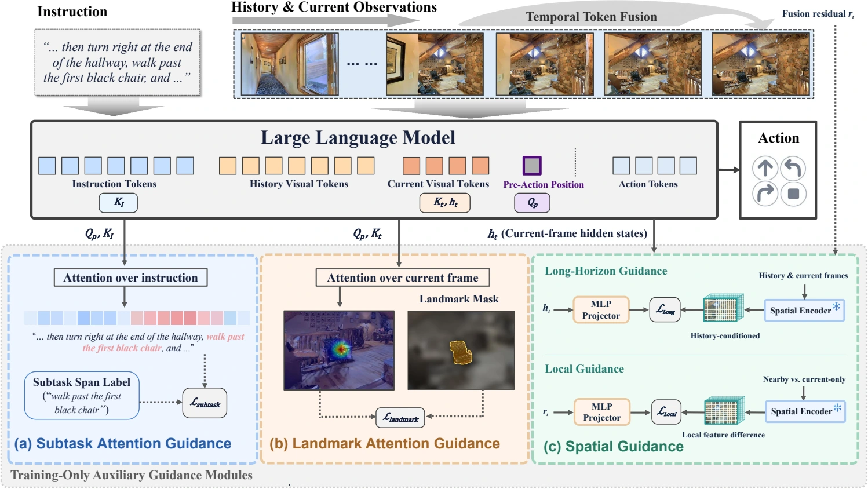Select the Q_p box under Pre-Action Position
Image resolution: width=868 pixels, height=489 pixels.
pyautogui.click(x=532, y=203)
